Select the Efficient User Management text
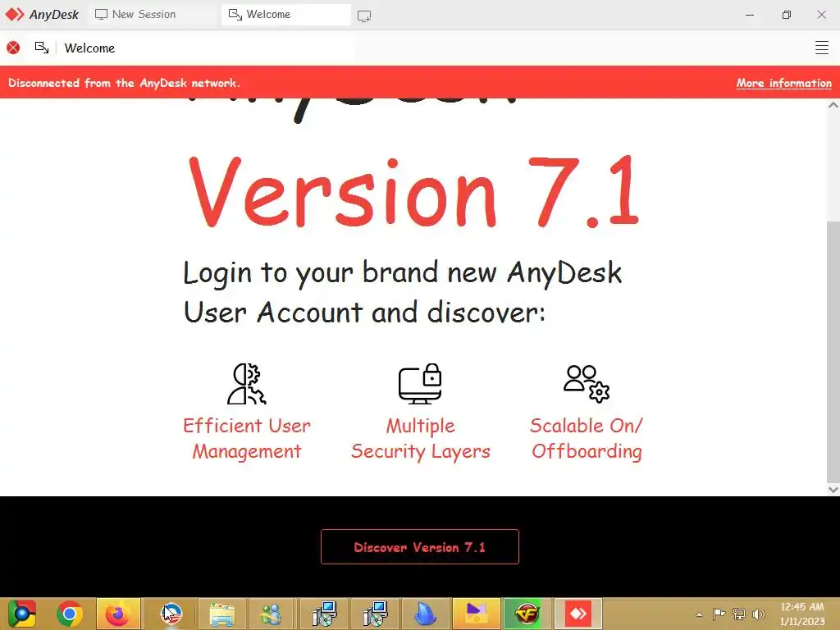The height and width of the screenshot is (630, 840). 247,438
